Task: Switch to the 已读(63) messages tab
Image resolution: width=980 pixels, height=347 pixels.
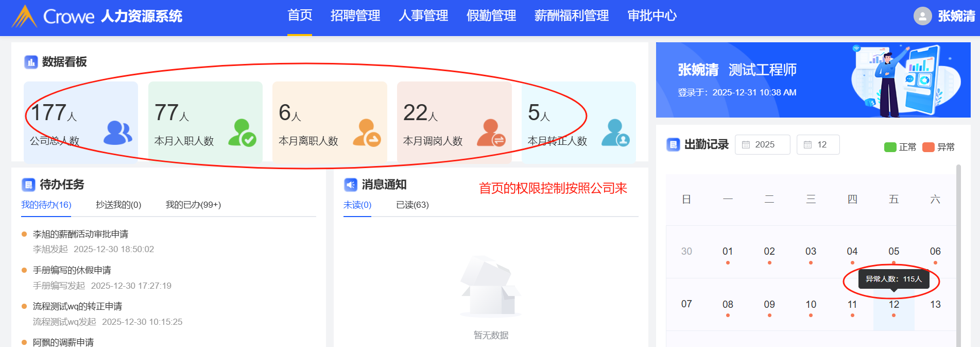Action: [412, 205]
